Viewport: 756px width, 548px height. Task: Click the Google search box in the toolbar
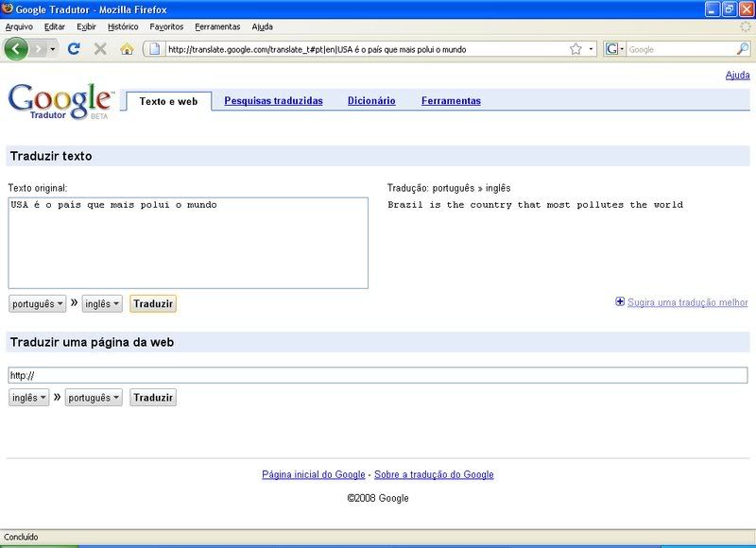tap(680, 49)
